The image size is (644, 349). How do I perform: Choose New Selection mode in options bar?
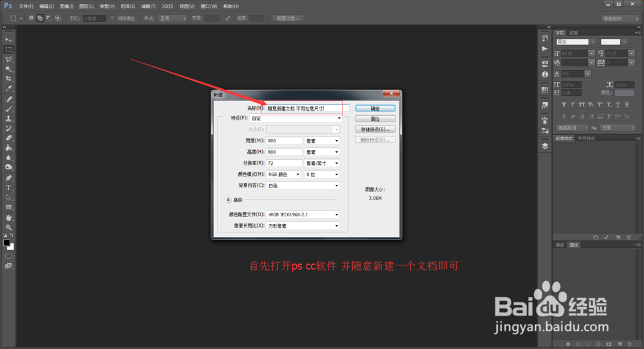(31, 18)
